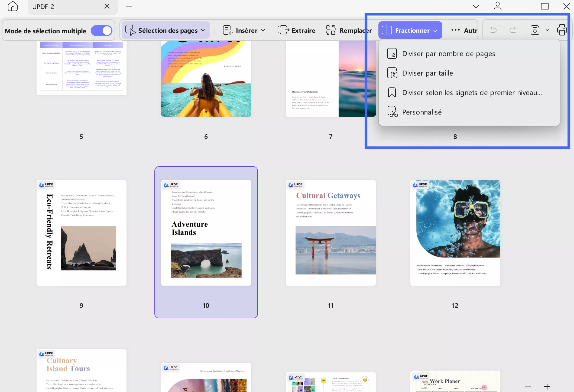Expand Sélection des pages dropdown
574x392 pixels.
[x=166, y=30]
